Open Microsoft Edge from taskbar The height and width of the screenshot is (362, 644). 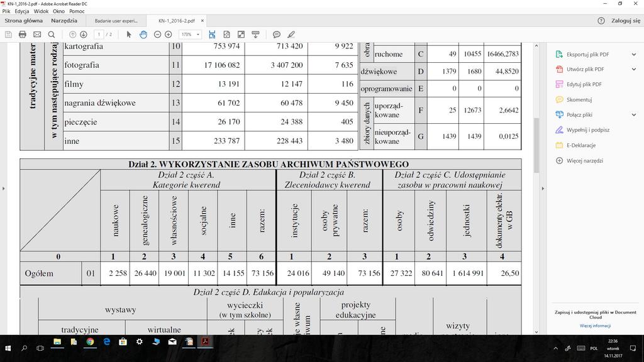[x=107, y=341]
